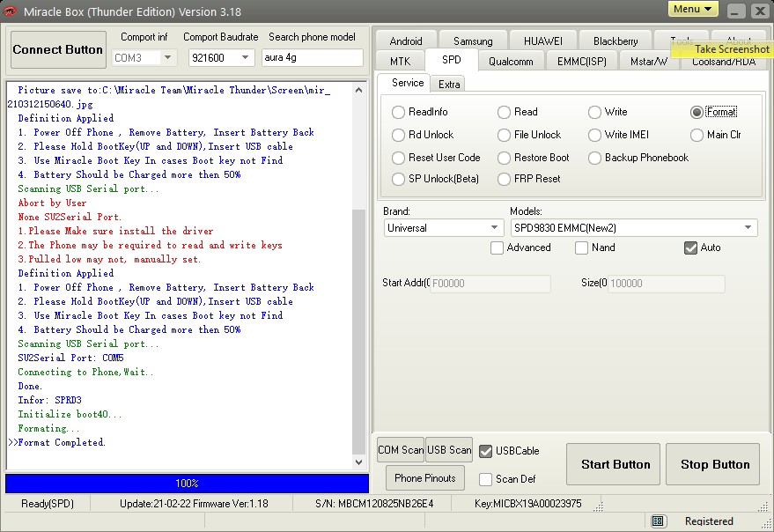Click the Stop Button
The image size is (774, 532).
click(x=712, y=464)
